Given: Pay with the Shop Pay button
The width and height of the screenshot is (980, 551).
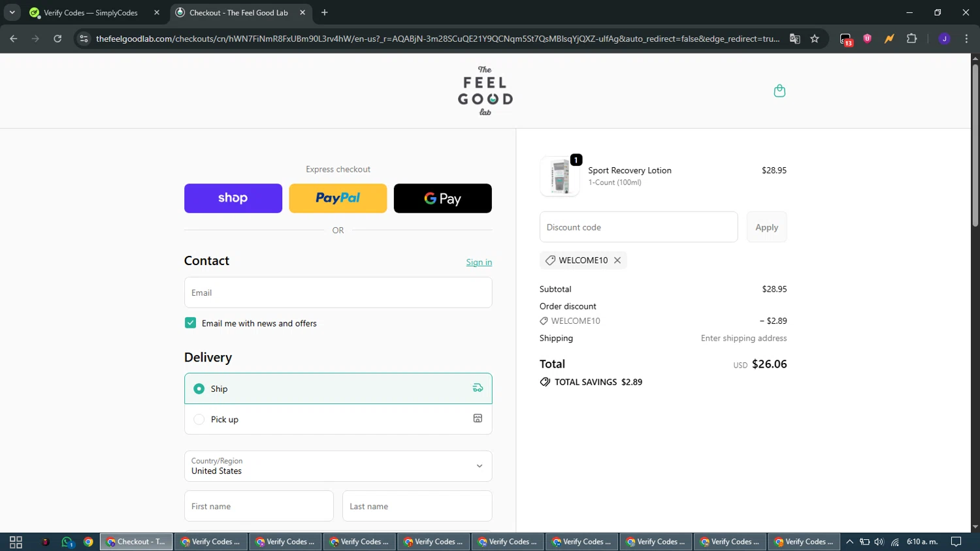Looking at the screenshot, I should 233,198.
